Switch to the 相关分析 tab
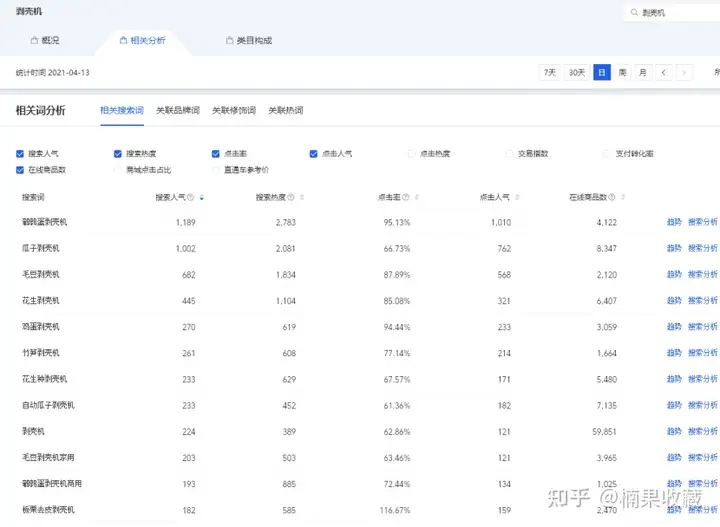Screen dimensions: 720x527 142,40
